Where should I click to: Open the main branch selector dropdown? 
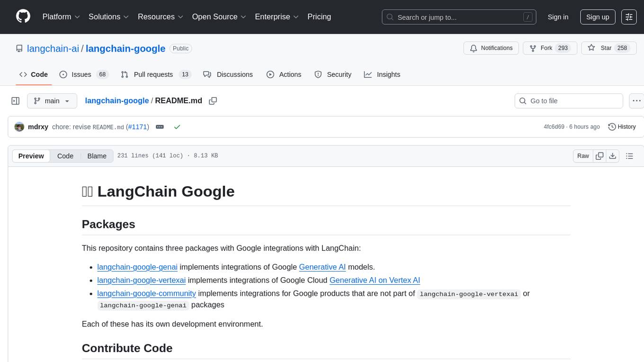pos(52,101)
